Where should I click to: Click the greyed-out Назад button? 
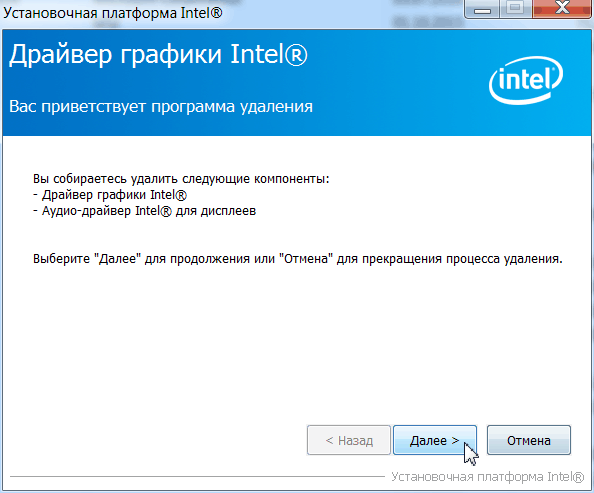(x=349, y=440)
